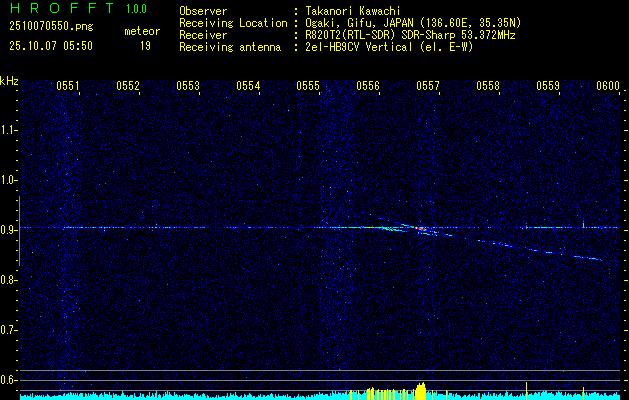Click the 0558 time axis marker
Screen dimensions: 629x400
click(x=488, y=85)
